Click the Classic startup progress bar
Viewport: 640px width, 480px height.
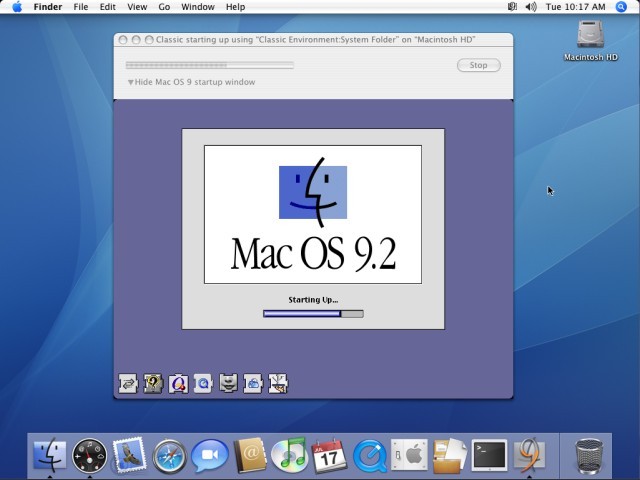pos(210,65)
